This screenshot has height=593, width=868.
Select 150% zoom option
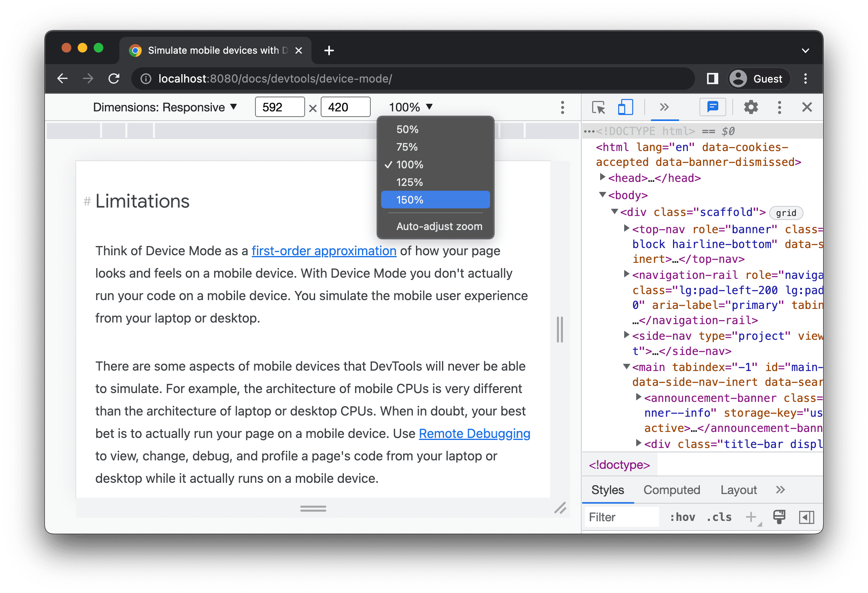pos(435,200)
